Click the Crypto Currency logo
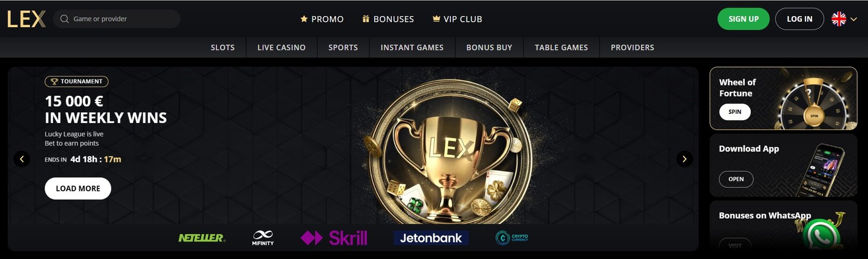The image size is (868, 259). tap(512, 238)
